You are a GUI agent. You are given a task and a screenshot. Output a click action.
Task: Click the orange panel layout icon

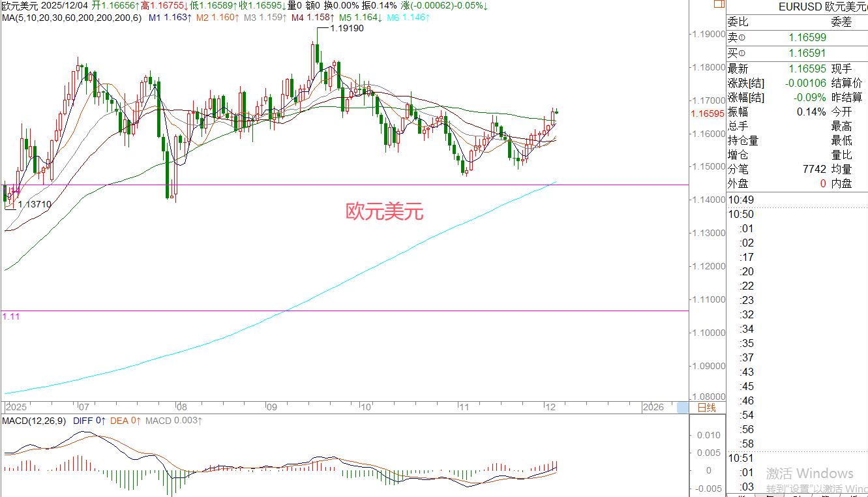coord(718,5)
